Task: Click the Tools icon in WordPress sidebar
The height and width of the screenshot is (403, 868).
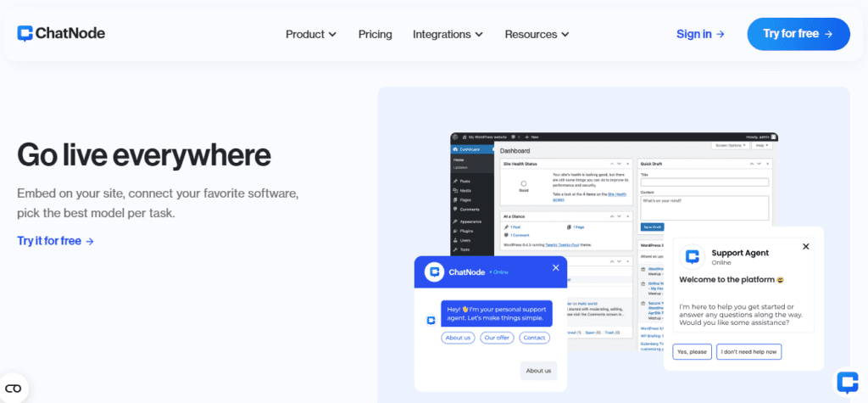Action: (455, 249)
